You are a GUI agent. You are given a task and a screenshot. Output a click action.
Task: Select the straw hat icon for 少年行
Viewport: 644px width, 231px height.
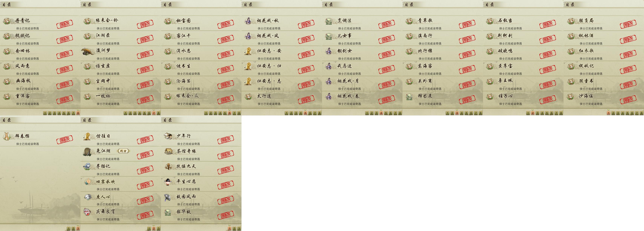coord(168,136)
